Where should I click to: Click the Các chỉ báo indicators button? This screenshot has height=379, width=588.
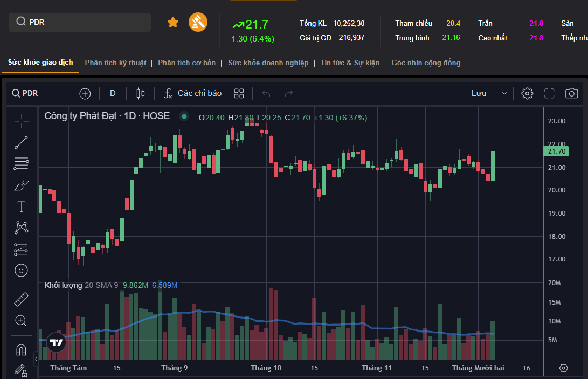(x=193, y=93)
